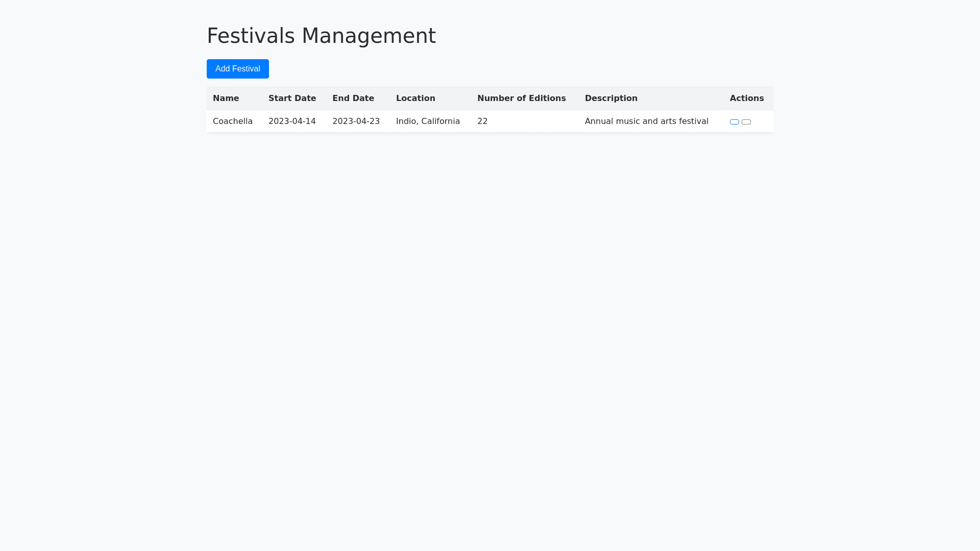This screenshot has width=980, height=551.
Task: Click the Festivals Management page heading
Action: click(x=321, y=36)
